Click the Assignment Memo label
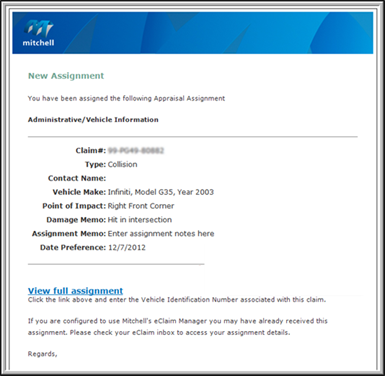 69,234
